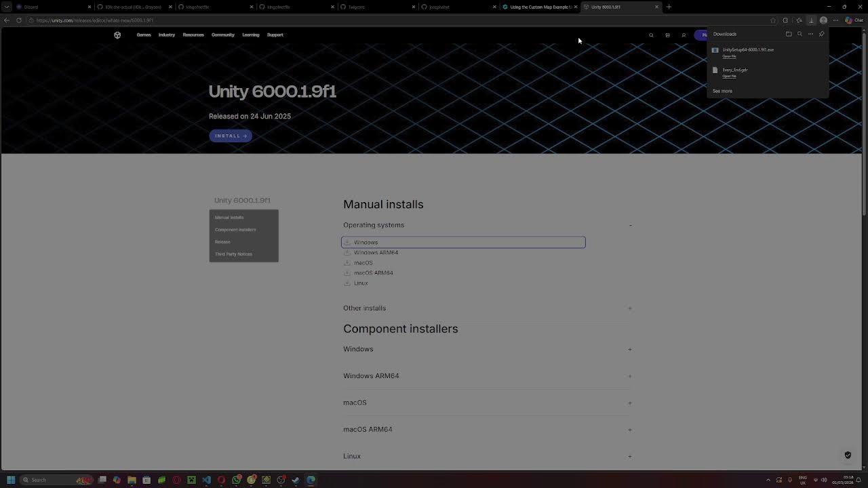868x488 pixels.
Task: Expand the Other installs section
Action: click(630, 308)
